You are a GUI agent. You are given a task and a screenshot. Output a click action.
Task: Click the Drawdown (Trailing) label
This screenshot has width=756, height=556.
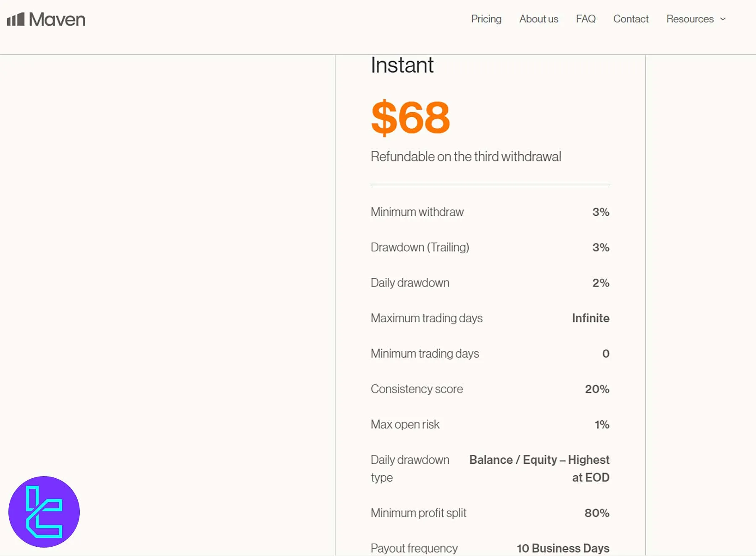coord(420,247)
